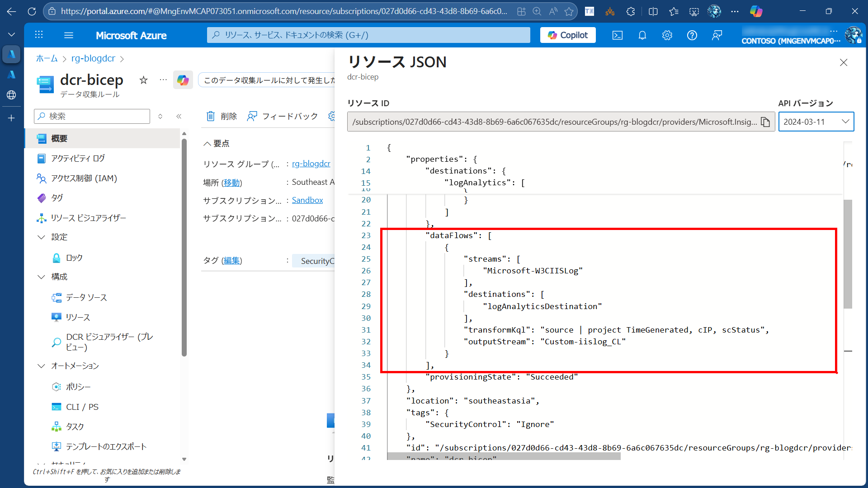Click the Azure global search field
The image size is (868, 488).
click(x=368, y=35)
